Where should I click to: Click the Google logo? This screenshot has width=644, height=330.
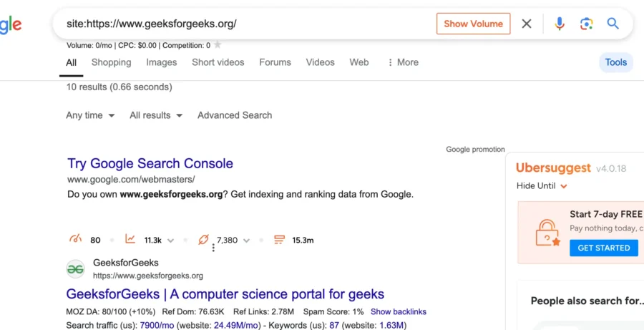[x=11, y=26]
